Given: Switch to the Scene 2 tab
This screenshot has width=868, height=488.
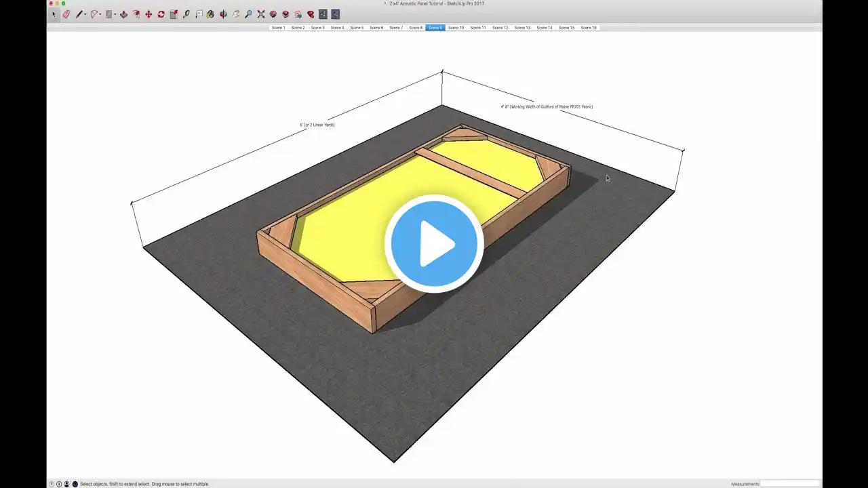Looking at the screenshot, I should [298, 28].
